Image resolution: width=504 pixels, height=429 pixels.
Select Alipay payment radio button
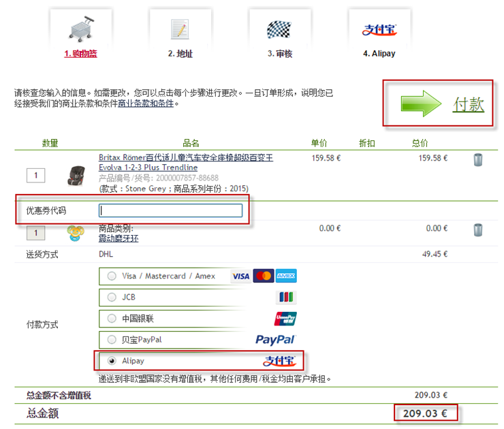pos(112,361)
